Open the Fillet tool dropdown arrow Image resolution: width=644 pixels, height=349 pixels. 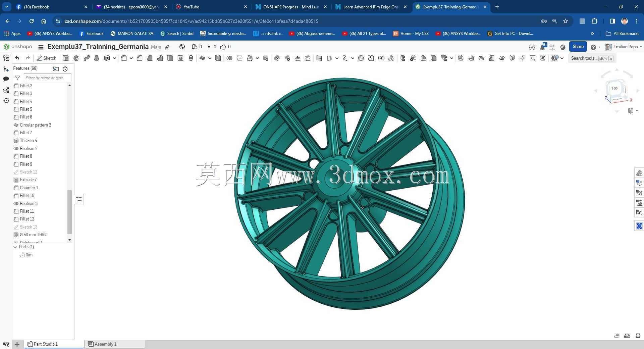point(131,58)
